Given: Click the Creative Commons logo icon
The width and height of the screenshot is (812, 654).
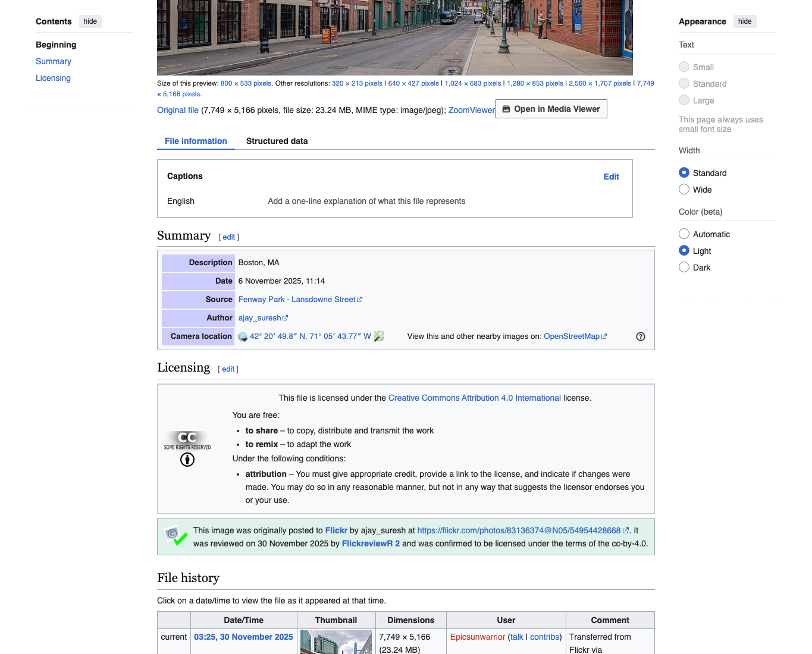Looking at the screenshot, I should click(187, 440).
